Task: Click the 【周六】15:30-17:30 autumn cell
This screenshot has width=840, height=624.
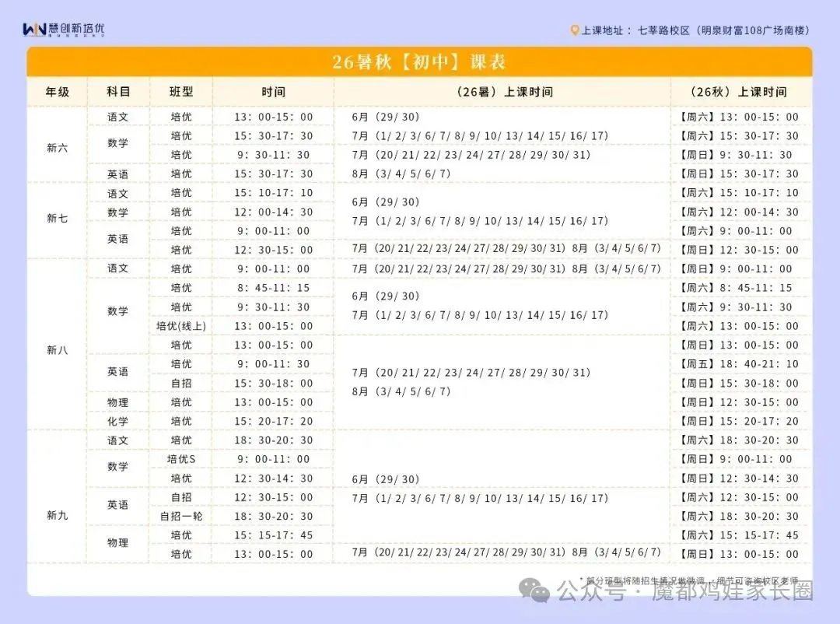Action: (741, 136)
